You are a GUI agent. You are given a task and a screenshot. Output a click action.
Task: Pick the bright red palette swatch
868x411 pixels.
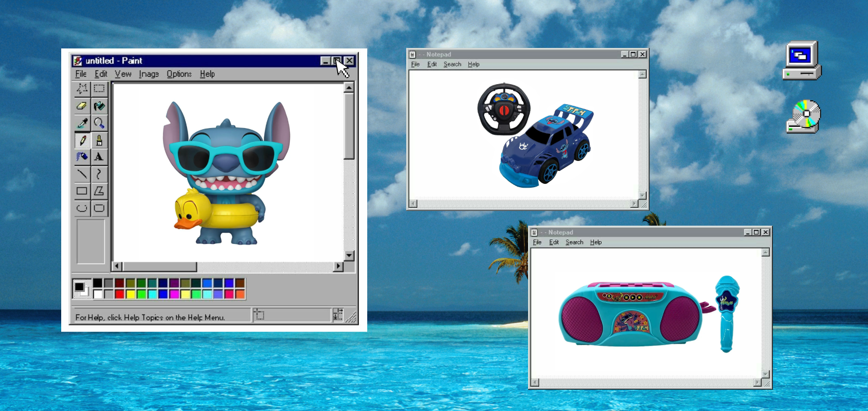click(120, 293)
